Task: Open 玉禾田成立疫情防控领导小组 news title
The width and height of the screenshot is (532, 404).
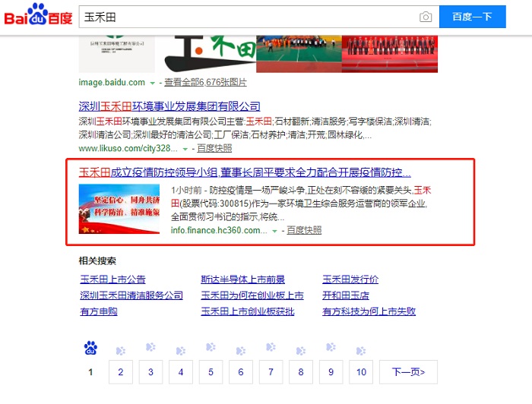Action: (245, 172)
